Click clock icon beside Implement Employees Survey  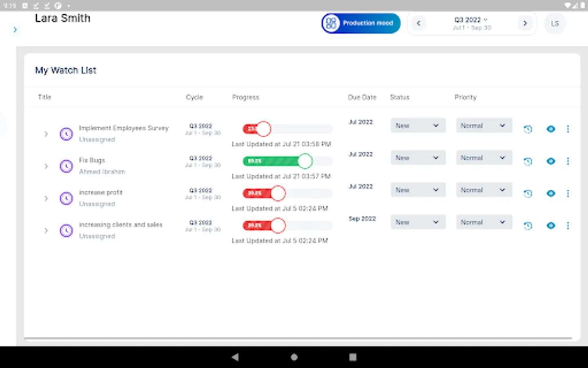click(66, 134)
